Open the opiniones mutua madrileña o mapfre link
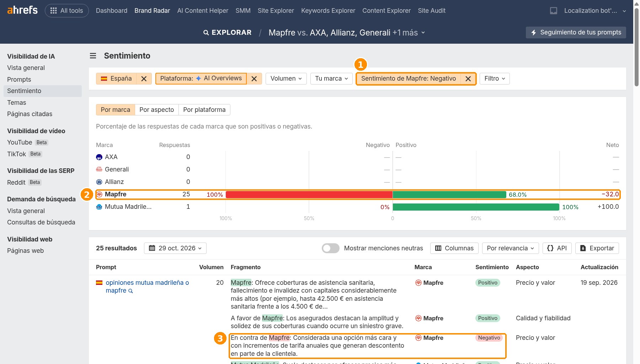The height and width of the screenshot is (364, 640). pyautogui.click(x=147, y=287)
